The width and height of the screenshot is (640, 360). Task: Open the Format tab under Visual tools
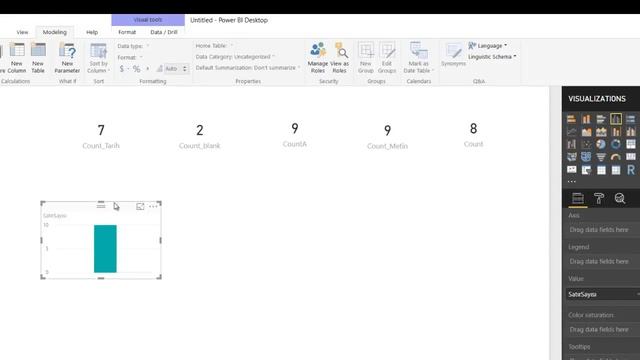[x=127, y=32]
